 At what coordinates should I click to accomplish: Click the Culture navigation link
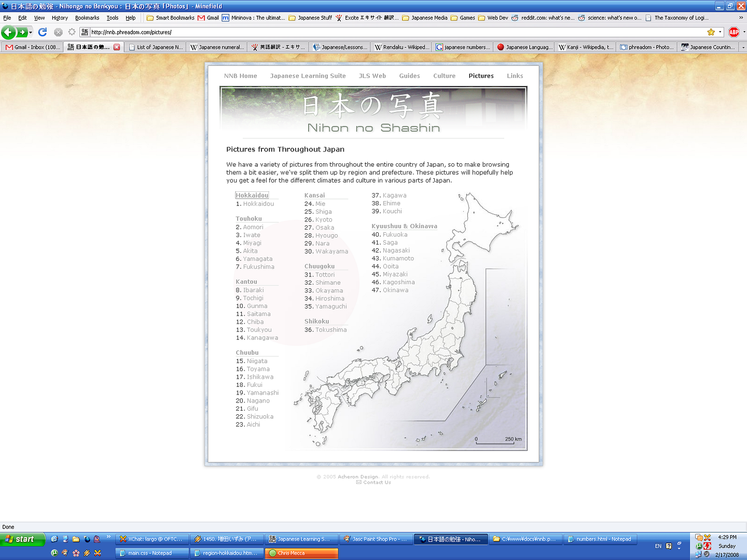click(444, 76)
